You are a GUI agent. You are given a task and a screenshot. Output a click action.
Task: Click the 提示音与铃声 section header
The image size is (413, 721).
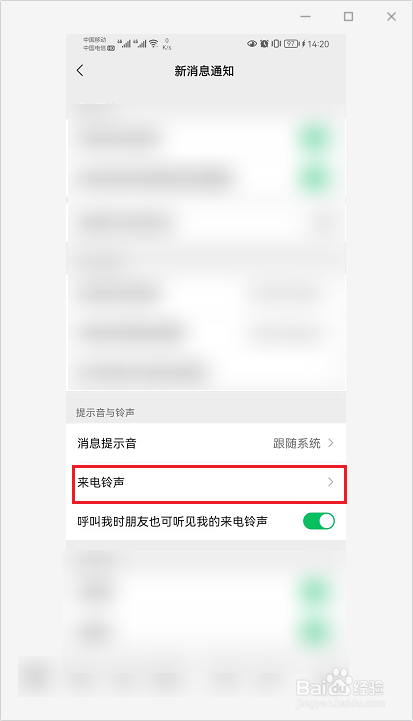pyautogui.click(x=105, y=412)
